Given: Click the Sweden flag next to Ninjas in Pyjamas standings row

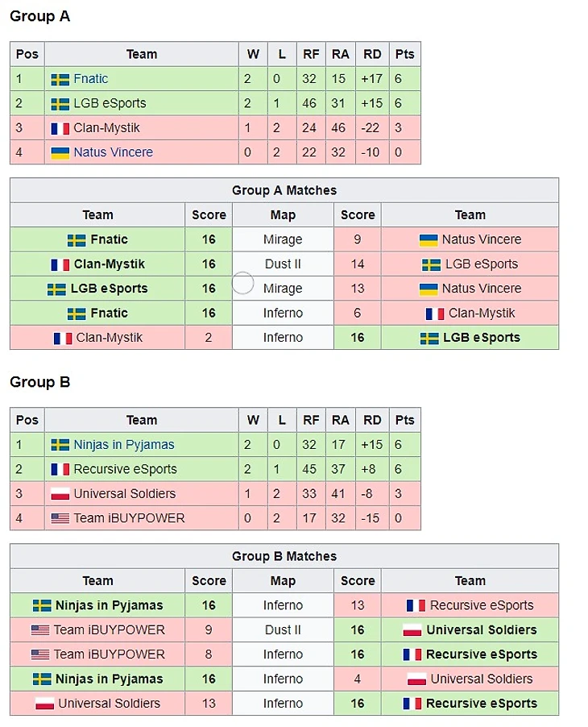Looking at the screenshot, I should coord(60,445).
